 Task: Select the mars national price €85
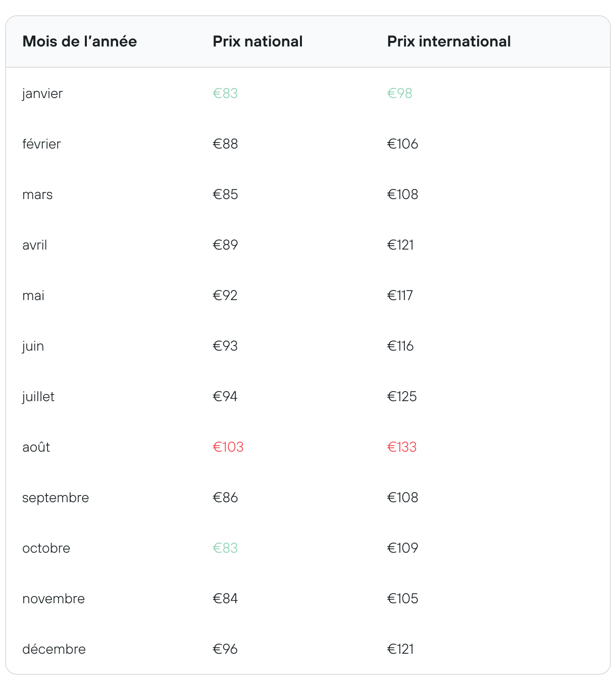point(225,195)
